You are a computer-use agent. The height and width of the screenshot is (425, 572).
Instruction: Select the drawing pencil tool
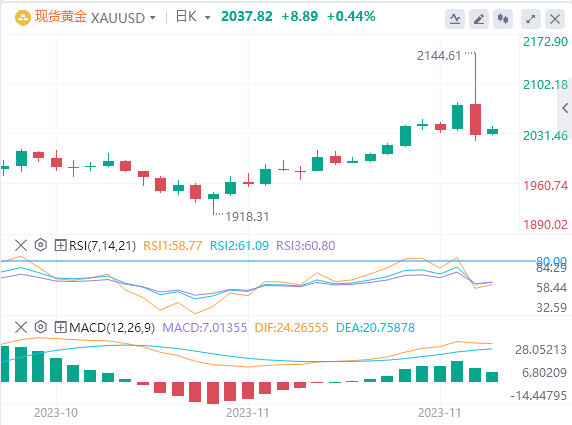[x=479, y=19]
